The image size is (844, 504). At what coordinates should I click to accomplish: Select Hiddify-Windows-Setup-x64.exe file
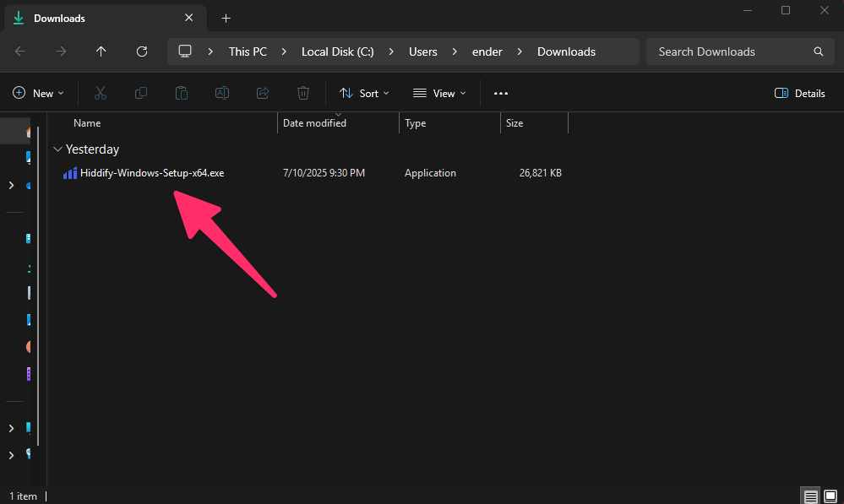tap(152, 173)
